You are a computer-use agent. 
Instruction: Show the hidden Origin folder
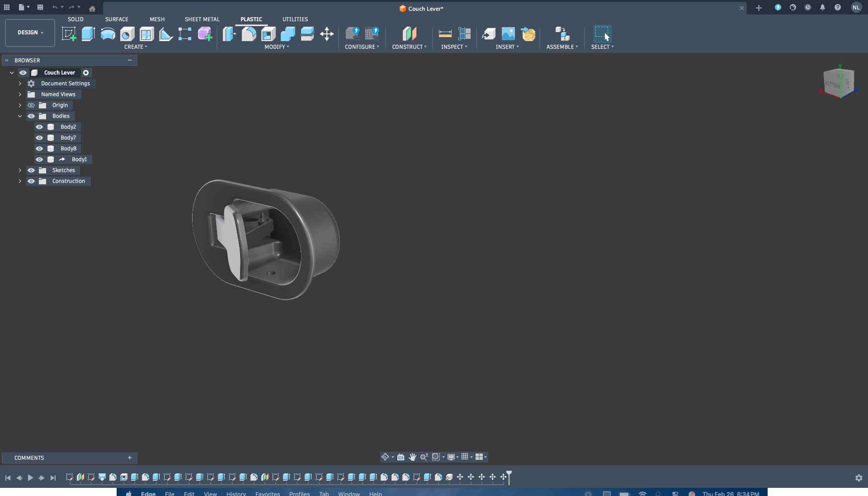(x=31, y=105)
